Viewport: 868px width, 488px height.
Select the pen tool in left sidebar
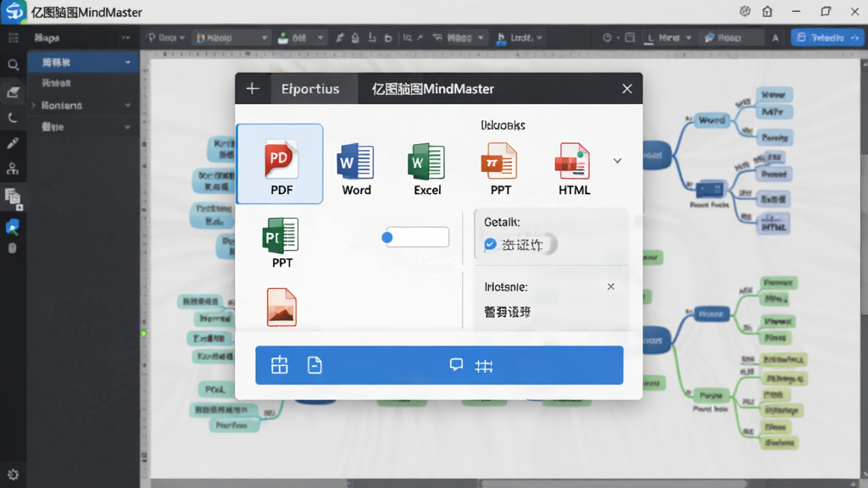click(13, 143)
